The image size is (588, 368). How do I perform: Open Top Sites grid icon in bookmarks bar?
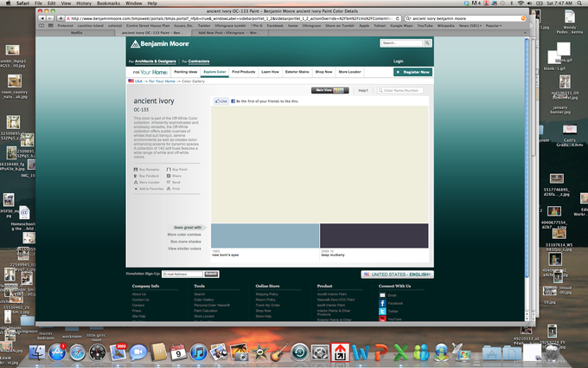[51, 25]
